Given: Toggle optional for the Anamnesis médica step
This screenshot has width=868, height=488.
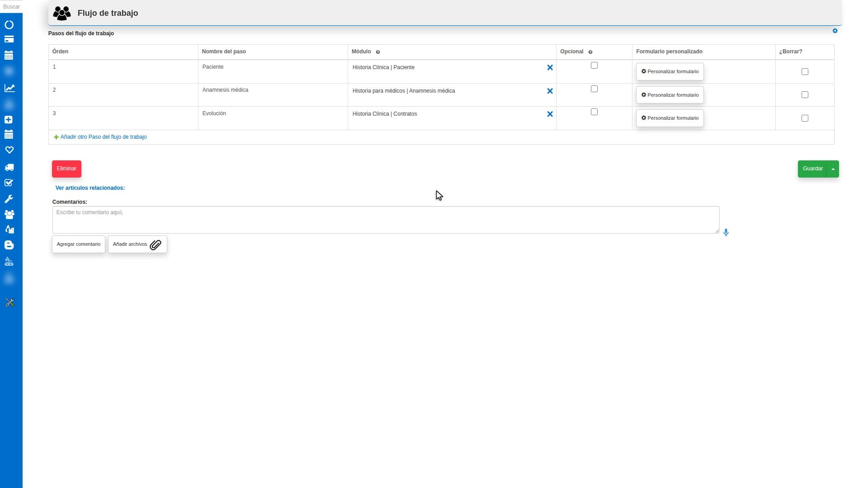Looking at the screenshot, I should 594,89.
